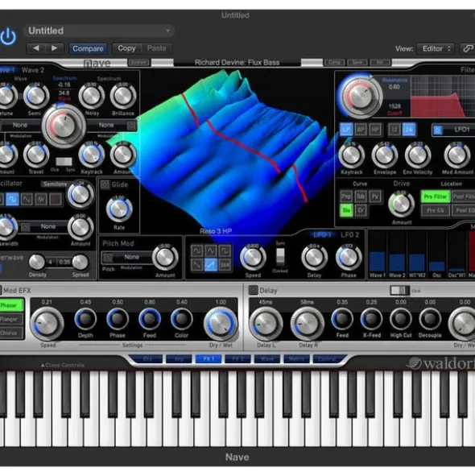Image resolution: width=475 pixels, height=476 pixels.
Task: Select the third drive Curve button
Action: [375, 197]
